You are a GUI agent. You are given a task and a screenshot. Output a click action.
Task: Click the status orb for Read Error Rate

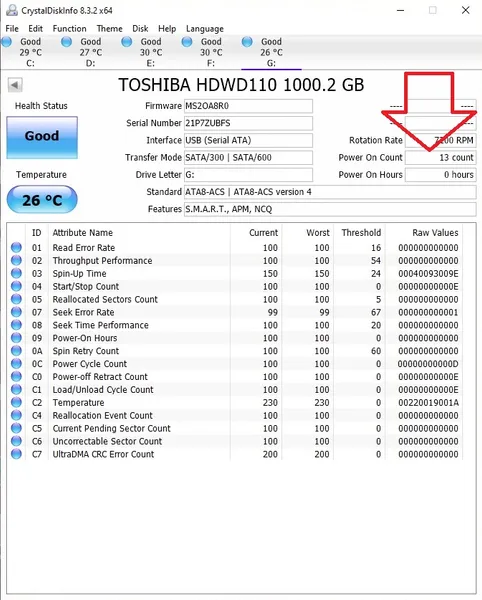point(16,248)
